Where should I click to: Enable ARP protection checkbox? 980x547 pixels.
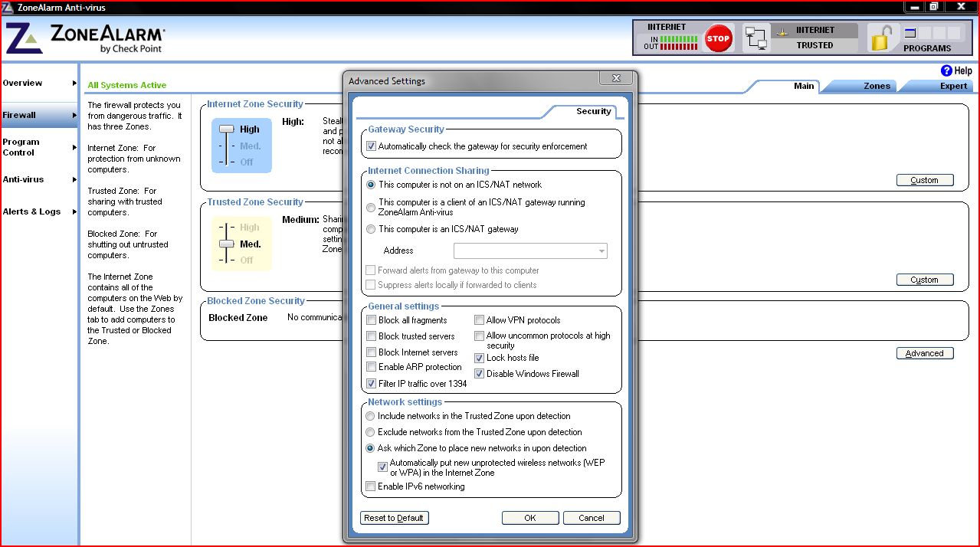pos(372,367)
